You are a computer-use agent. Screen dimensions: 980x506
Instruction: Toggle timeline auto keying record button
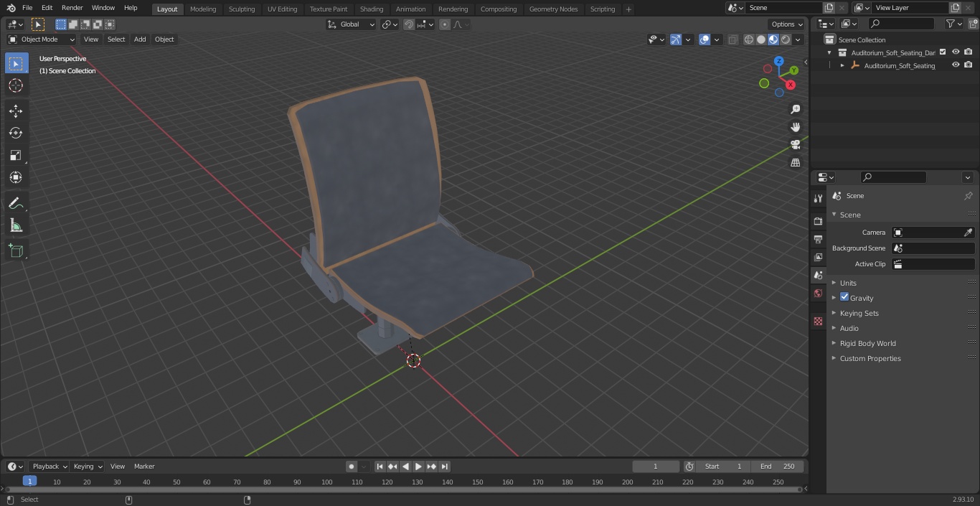tap(352, 467)
